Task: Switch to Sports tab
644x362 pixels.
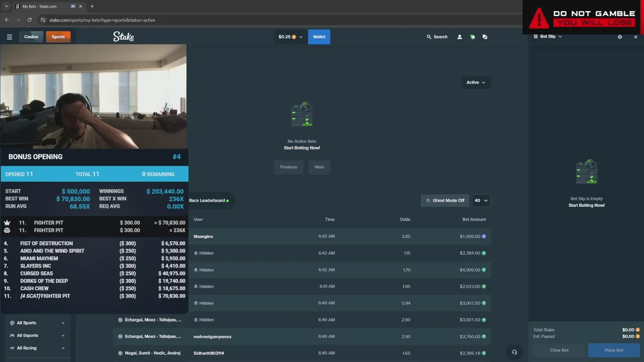Action: pyautogui.click(x=58, y=37)
